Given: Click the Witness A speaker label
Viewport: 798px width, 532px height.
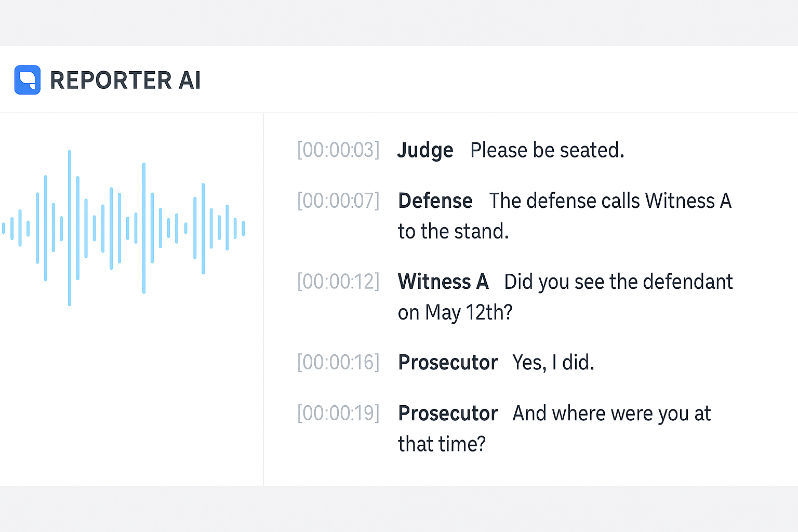Looking at the screenshot, I should (x=443, y=282).
